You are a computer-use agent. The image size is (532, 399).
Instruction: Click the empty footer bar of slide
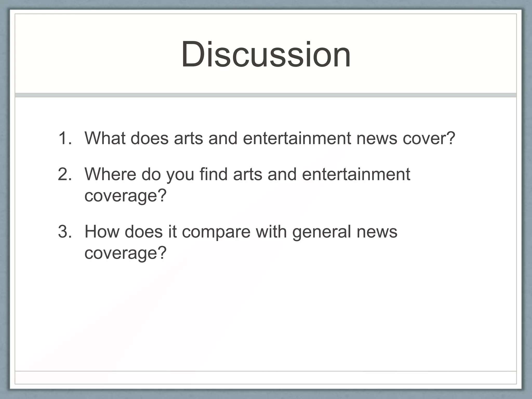(266, 377)
